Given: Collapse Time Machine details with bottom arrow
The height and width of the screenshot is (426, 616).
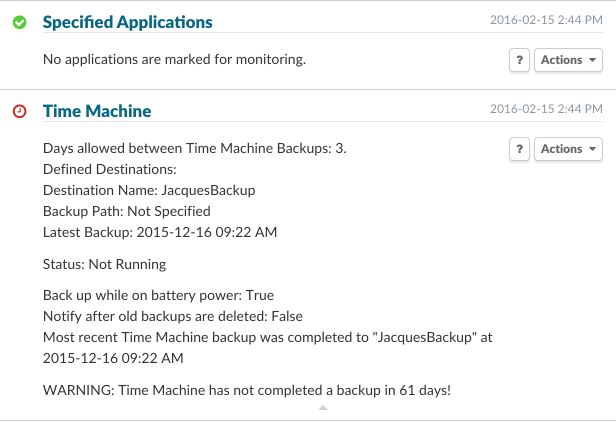Looking at the screenshot, I should [323, 408].
